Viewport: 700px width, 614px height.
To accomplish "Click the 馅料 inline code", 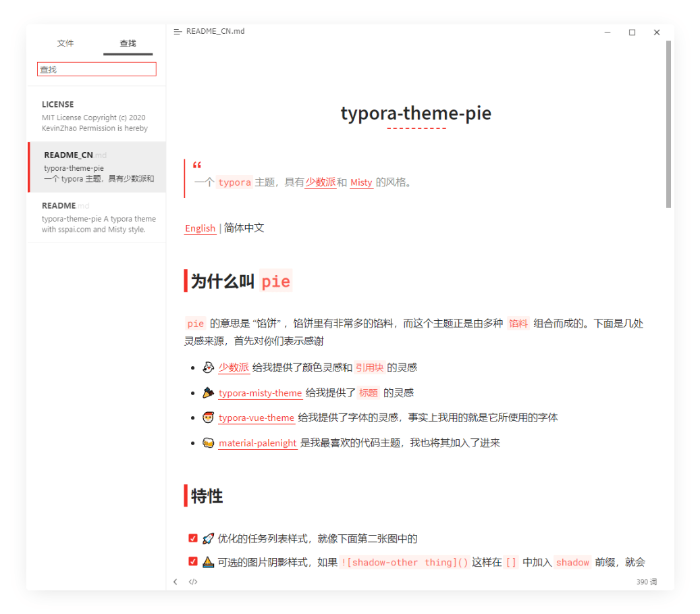I will point(518,324).
